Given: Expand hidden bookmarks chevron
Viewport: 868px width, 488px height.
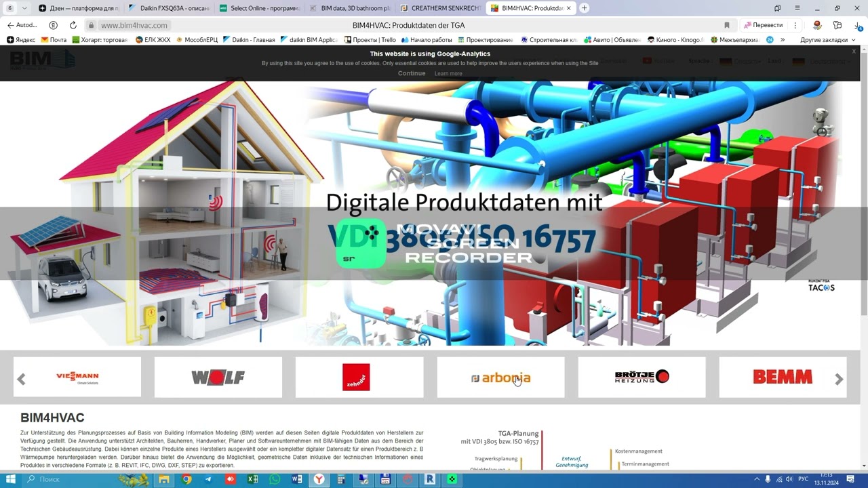Looking at the screenshot, I should point(782,40).
